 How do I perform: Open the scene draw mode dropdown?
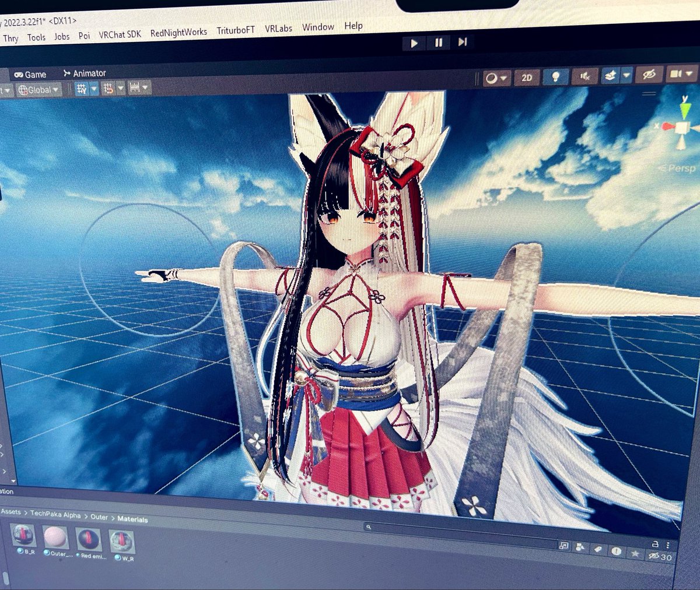click(497, 78)
